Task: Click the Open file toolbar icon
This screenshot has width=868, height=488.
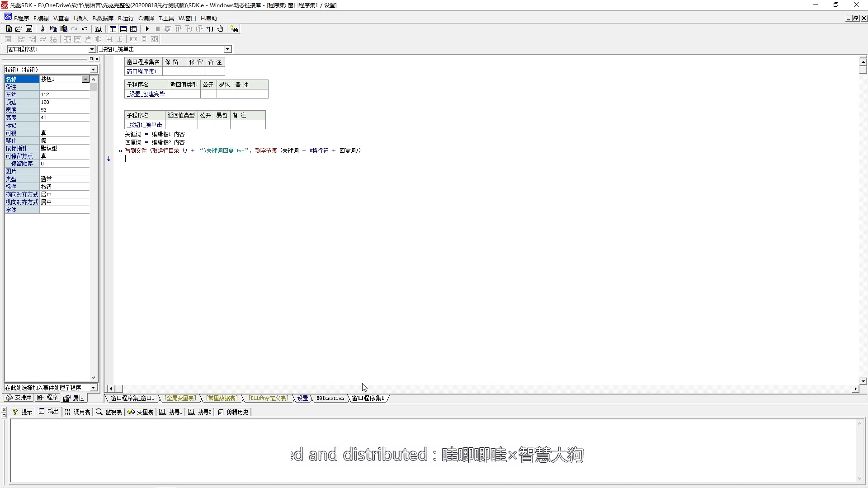Action: 19,29
